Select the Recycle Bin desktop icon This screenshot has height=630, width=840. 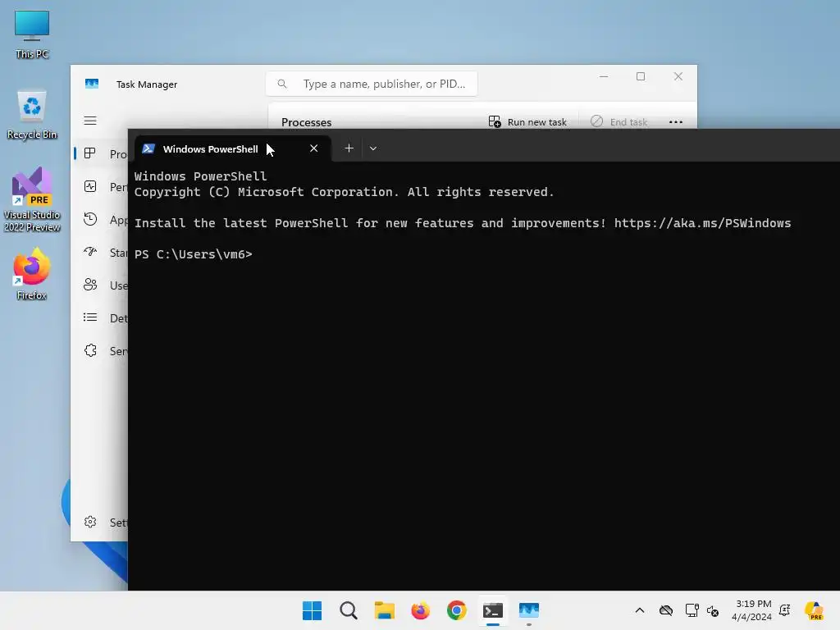tap(32, 115)
